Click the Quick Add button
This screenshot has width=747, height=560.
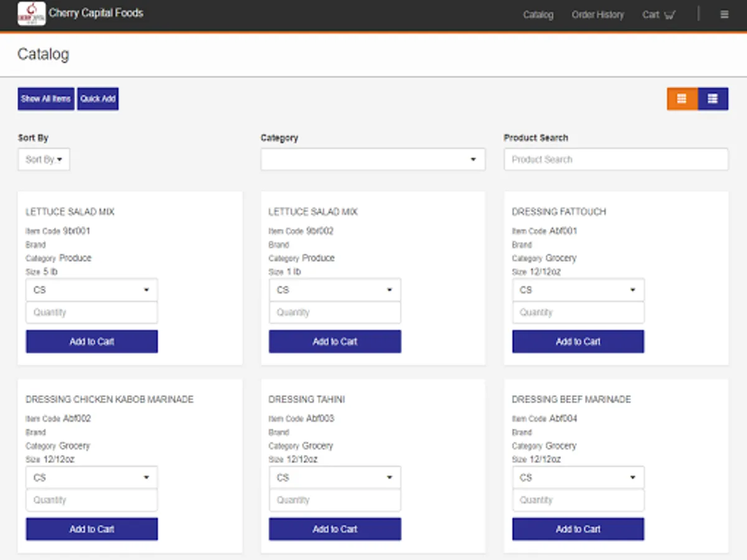pos(98,99)
